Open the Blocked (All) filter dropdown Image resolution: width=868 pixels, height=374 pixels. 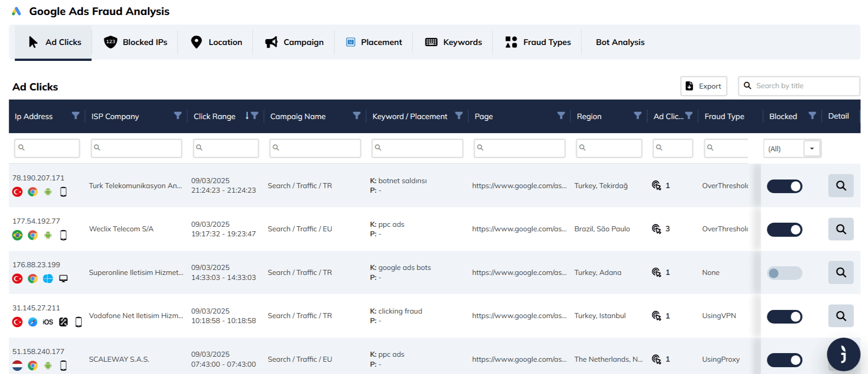(x=812, y=149)
